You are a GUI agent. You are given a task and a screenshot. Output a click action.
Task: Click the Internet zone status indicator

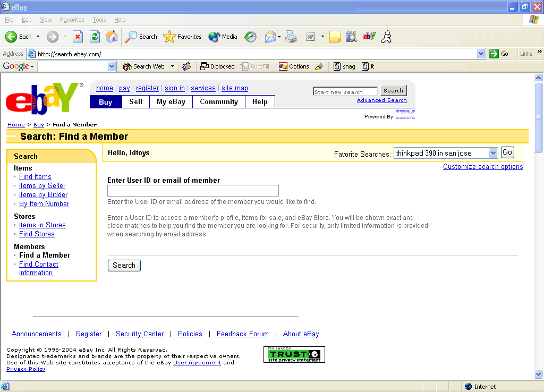pyautogui.click(x=480, y=387)
